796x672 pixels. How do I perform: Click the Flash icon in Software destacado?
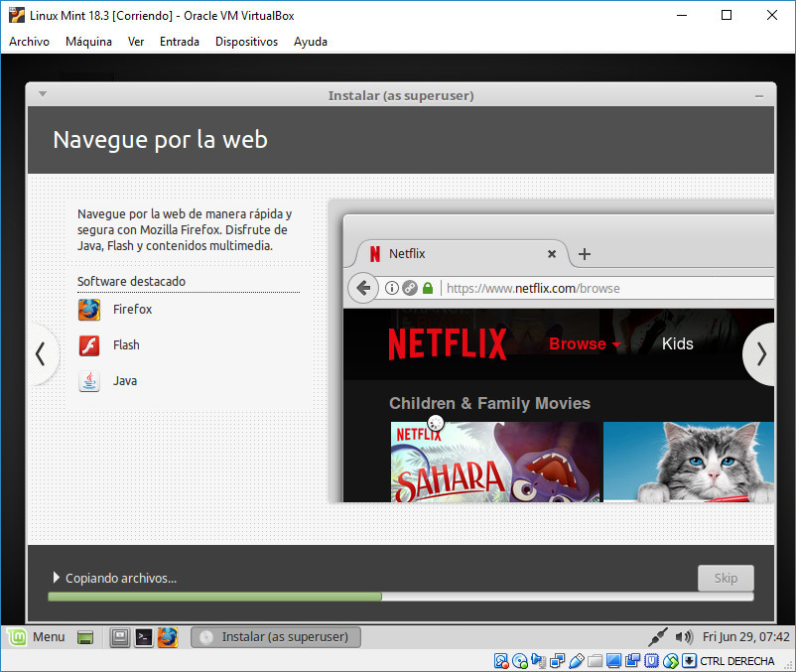point(89,345)
